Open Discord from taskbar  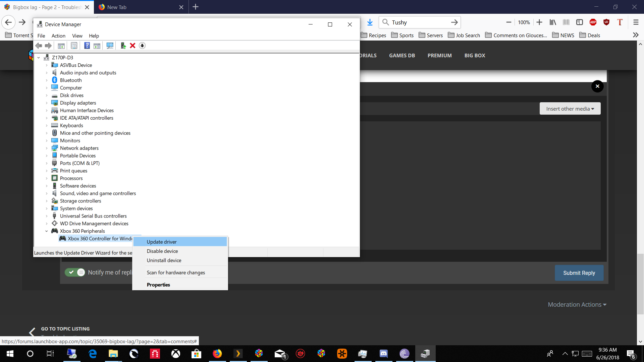[383, 354]
